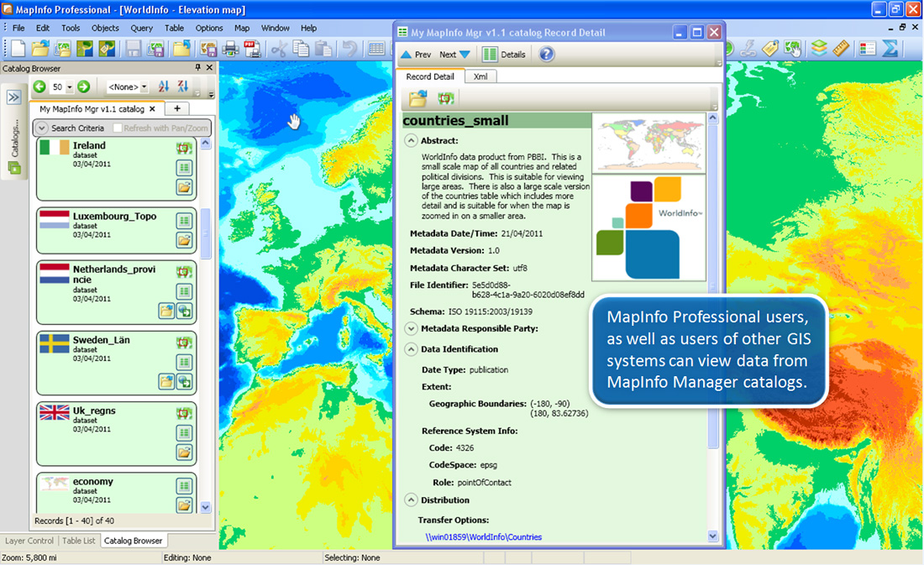This screenshot has height=565, width=924.
Task: Click the map grabber hand icon in toolbar
Action: [x=793, y=49]
